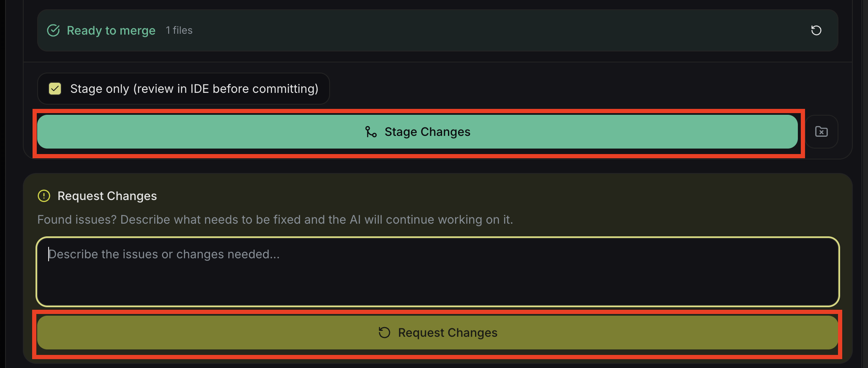The width and height of the screenshot is (868, 368).
Task: Uncheck the Stage only checkbox
Action: [55, 89]
